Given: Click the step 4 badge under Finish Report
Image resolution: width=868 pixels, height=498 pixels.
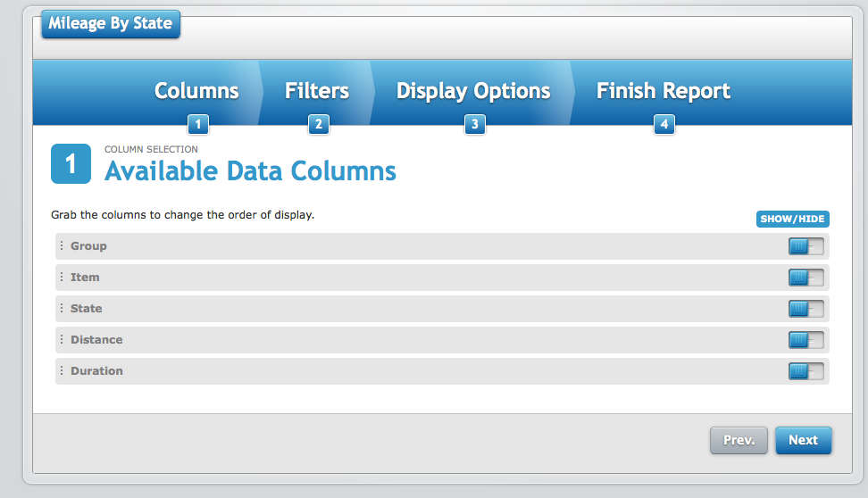Looking at the screenshot, I should (664, 125).
